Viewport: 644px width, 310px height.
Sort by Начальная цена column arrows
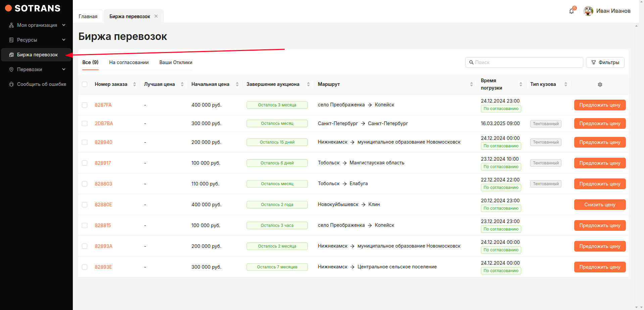click(x=237, y=84)
